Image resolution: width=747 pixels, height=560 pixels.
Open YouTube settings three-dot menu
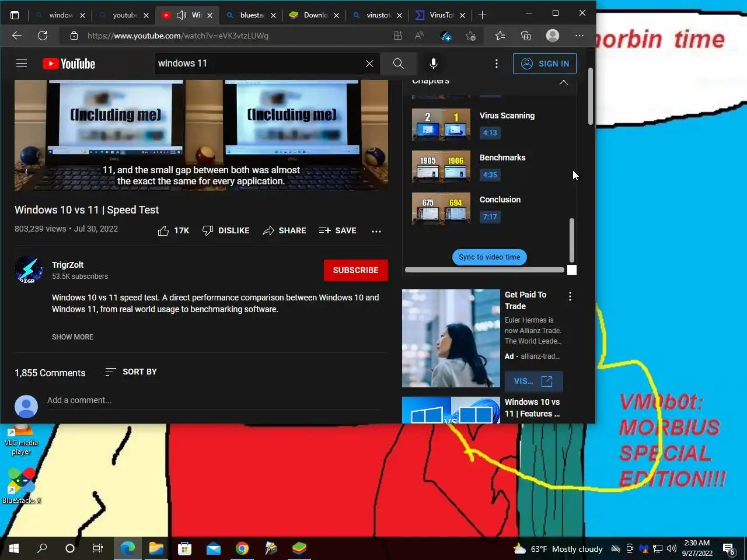tap(497, 64)
